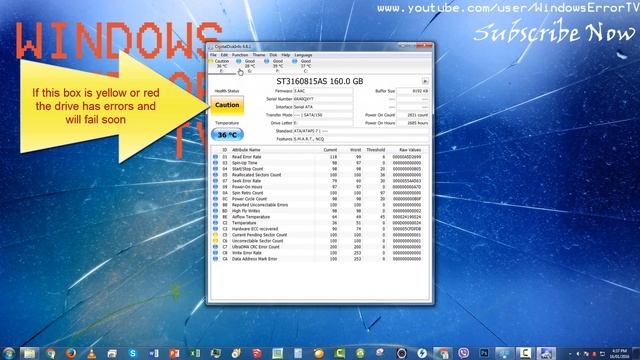The height and width of the screenshot is (360, 640).
Task: Click the Features S.M.A.R.T., NCQ field
Action: pyautogui.click(x=361, y=139)
